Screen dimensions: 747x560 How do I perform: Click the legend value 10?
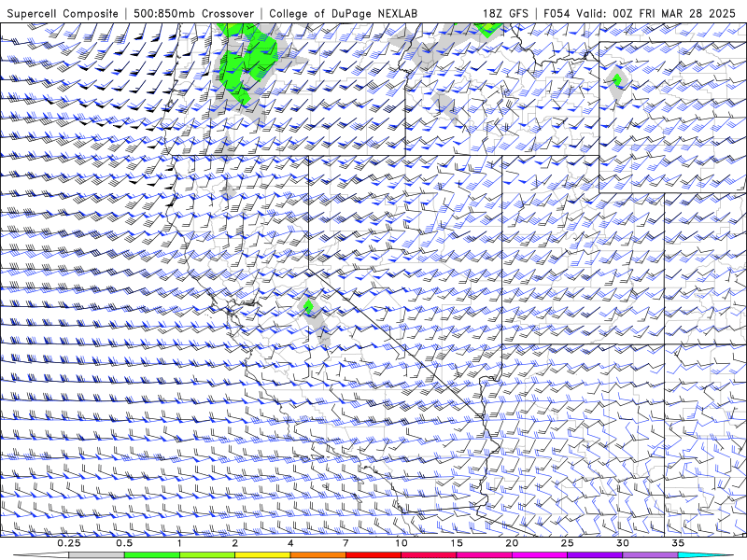tap(402, 543)
